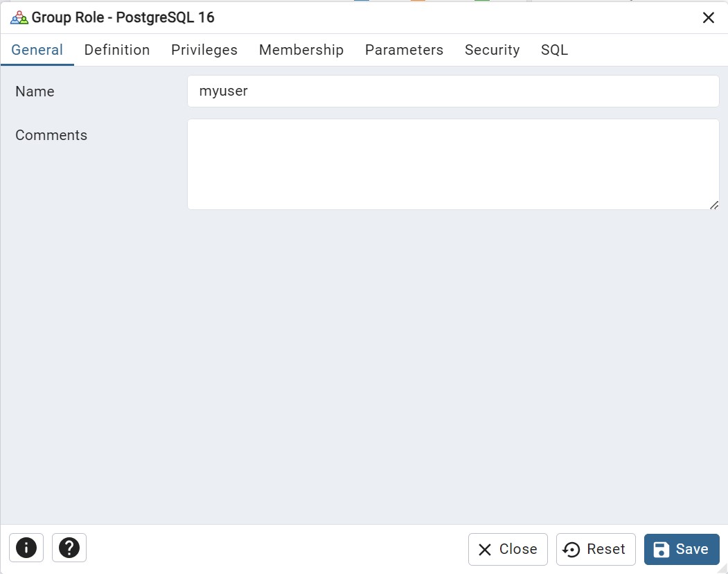
Task: Click inside the Comments text area
Action: click(x=453, y=164)
